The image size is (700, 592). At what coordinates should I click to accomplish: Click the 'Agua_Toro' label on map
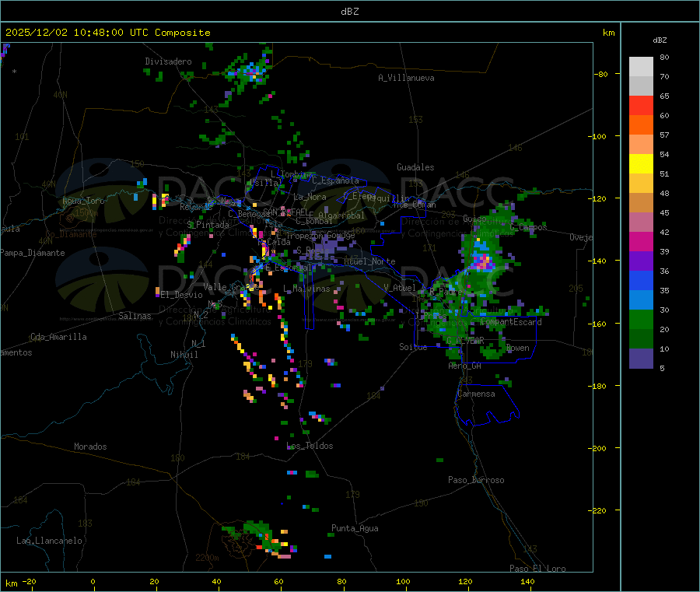(83, 201)
